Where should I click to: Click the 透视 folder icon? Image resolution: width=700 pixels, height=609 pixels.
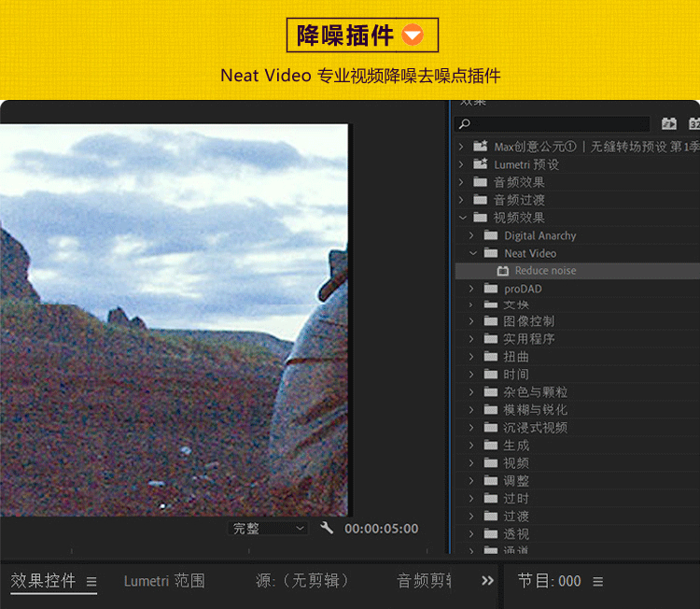[491, 534]
